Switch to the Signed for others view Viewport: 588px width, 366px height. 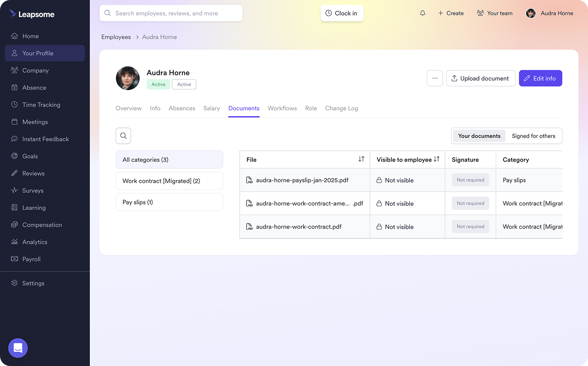pyautogui.click(x=534, y=136)
